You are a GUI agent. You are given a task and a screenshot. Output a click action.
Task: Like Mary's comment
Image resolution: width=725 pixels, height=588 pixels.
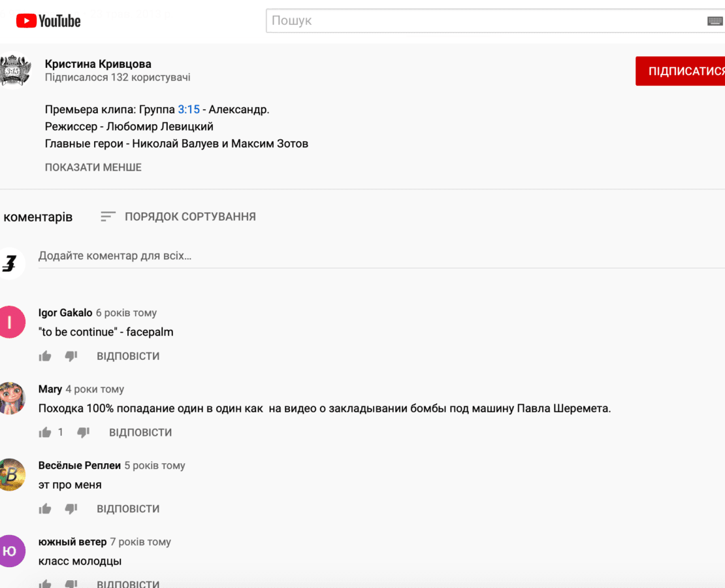[x=45, y=432]
